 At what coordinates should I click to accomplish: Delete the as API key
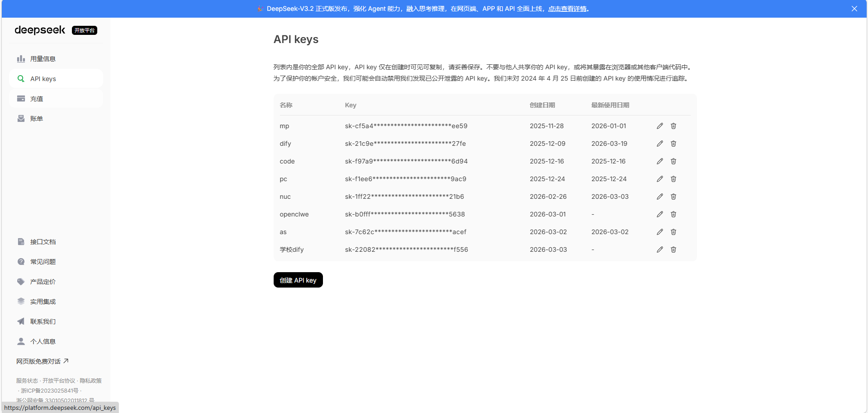pos(673,232)
